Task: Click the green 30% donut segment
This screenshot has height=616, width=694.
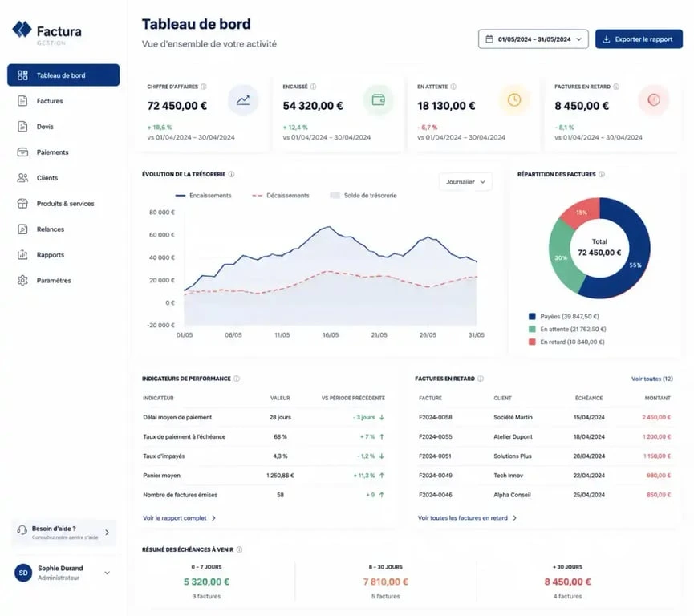Action: pyautogui.click(x=561, y=257)
